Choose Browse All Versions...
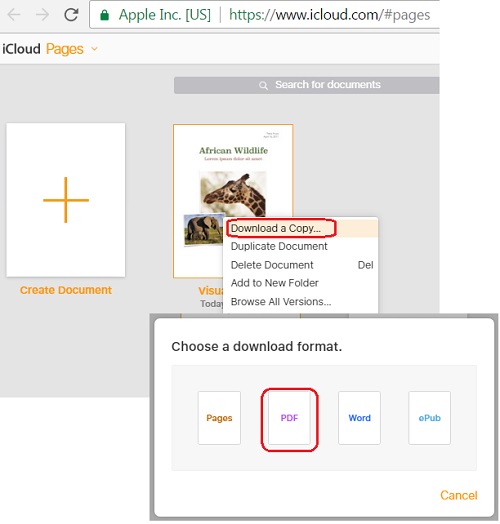The width and height of the screenshot is (500, 524). [x=300, y=302]
